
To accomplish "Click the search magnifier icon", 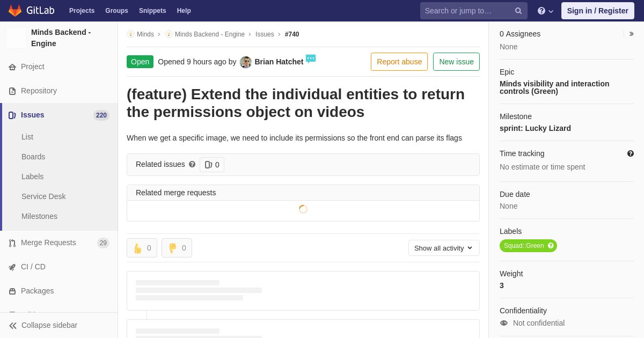I will pos(518,11).
